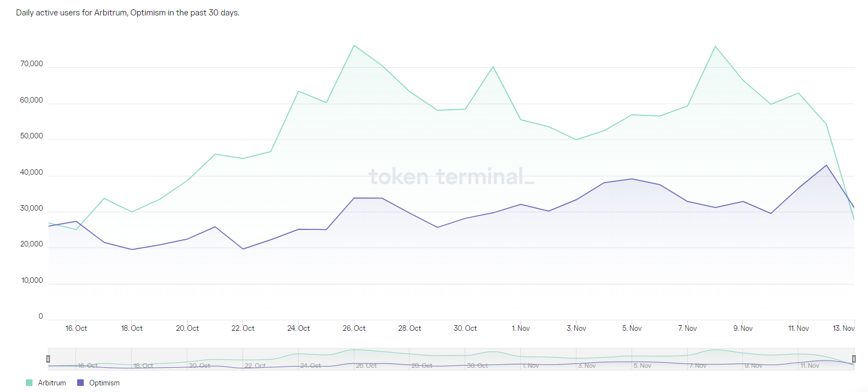The height and width of the screenshot is (392, 868).
Task: Click the chart title about daily active users
Action: (128, 13)
